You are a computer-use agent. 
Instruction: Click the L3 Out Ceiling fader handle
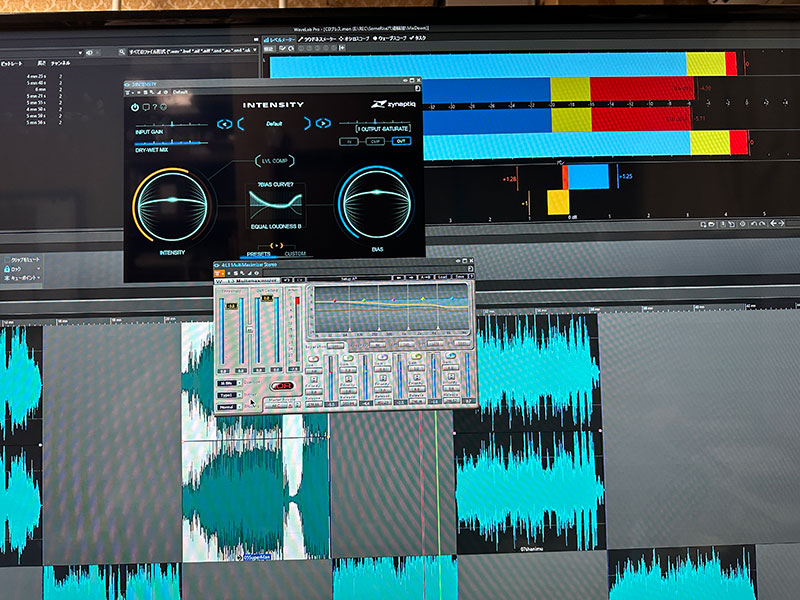pyautogui.click(x=267, y=298)
